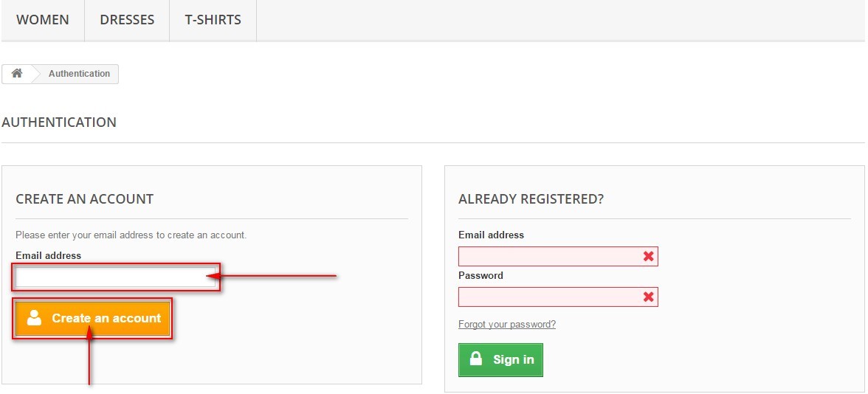The image size is (868, 394).
Task: Click the green Sign in button
Action: [500, 360]
